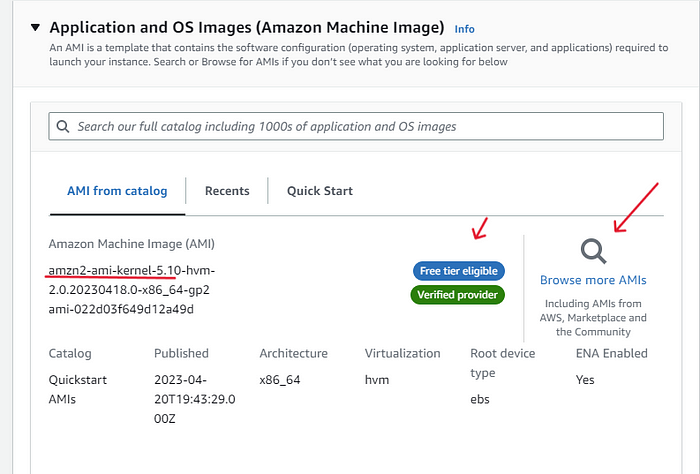Click the Free tier eligible badge
This screenshot has height=474, width=700.
(x=458, y=271)
